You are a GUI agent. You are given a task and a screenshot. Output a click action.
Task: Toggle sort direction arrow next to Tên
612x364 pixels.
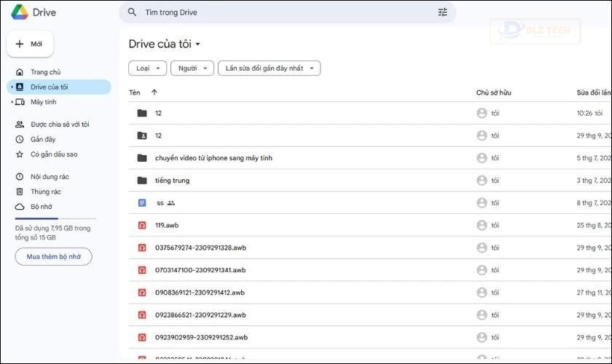154,92
